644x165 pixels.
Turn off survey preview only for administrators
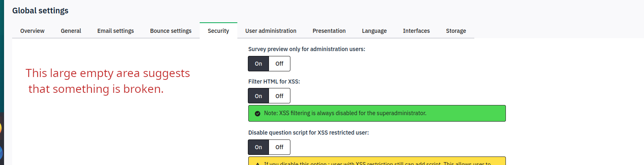[279, 64]
